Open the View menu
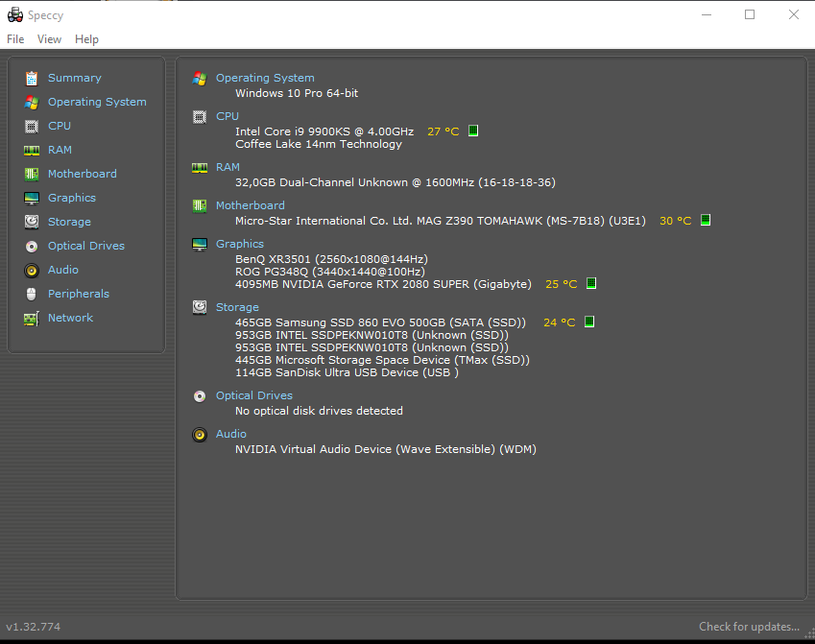The height and width of the screenshot is (644, 815). tap(49, 39)
